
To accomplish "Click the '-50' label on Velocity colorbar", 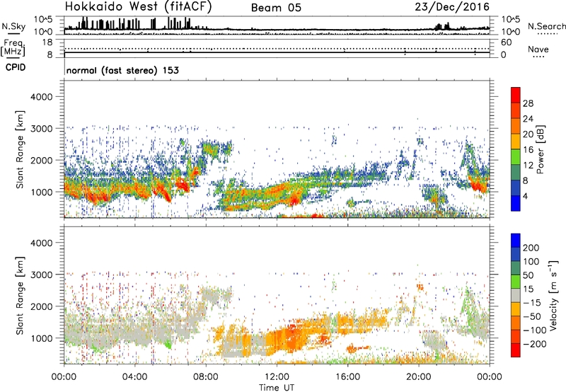I will (x=532, y=316).
